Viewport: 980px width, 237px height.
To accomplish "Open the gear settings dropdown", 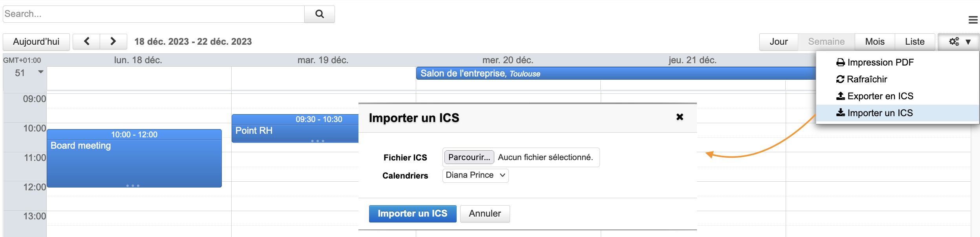I will (959, 42).
